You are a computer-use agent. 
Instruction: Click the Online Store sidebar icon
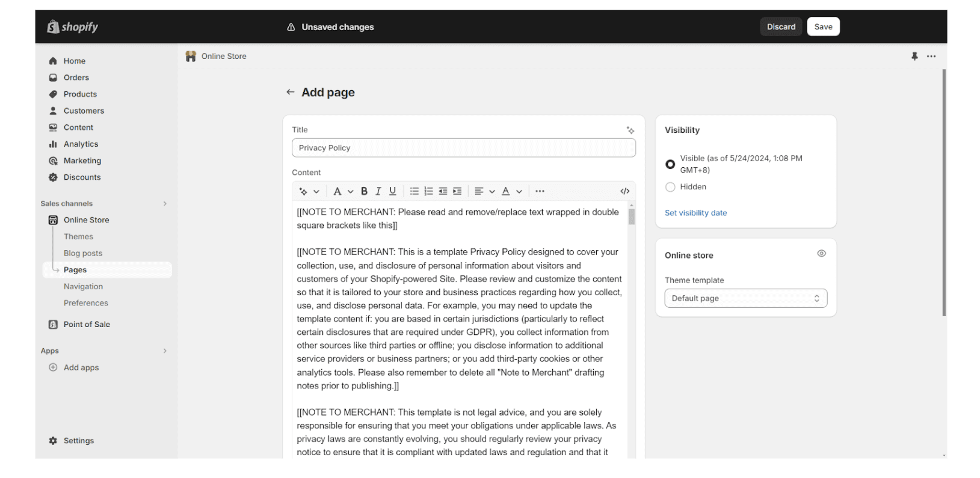click(x=53, y=220)
